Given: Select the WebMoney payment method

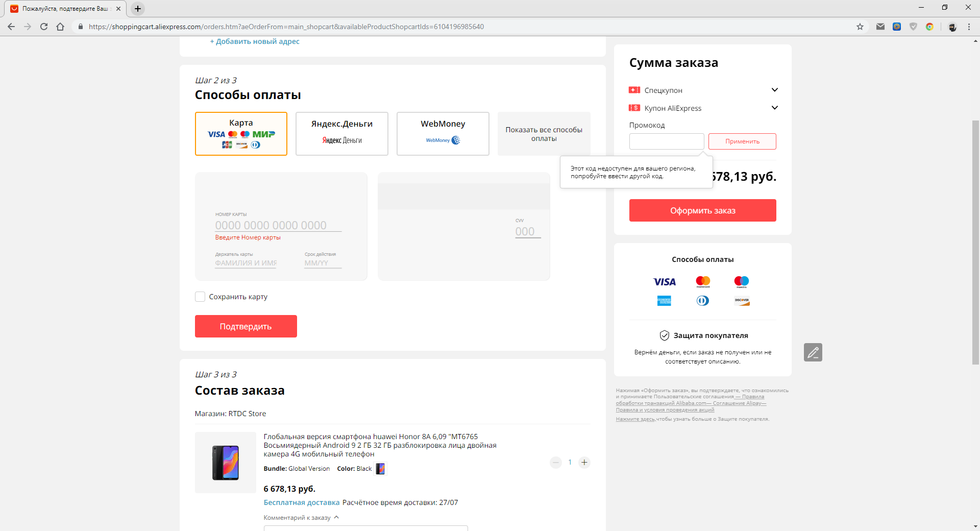Looking at the screenshot, I should click(x=443, y=134).
